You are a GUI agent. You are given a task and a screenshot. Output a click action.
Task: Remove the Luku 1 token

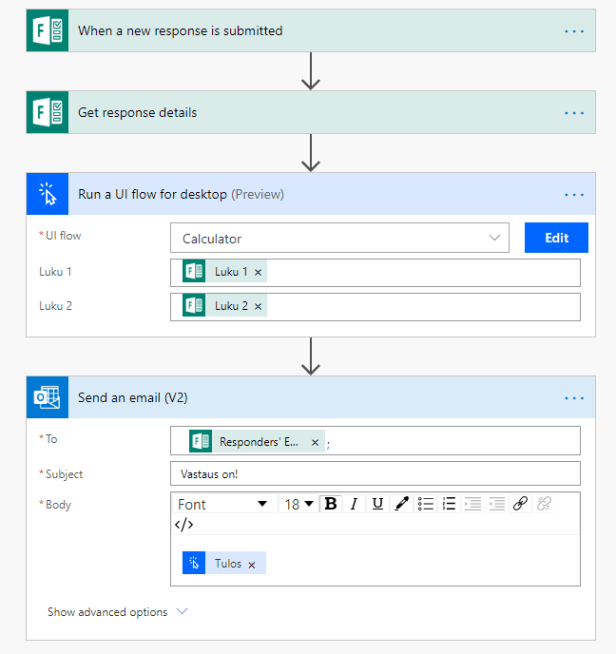coord(258,272)
